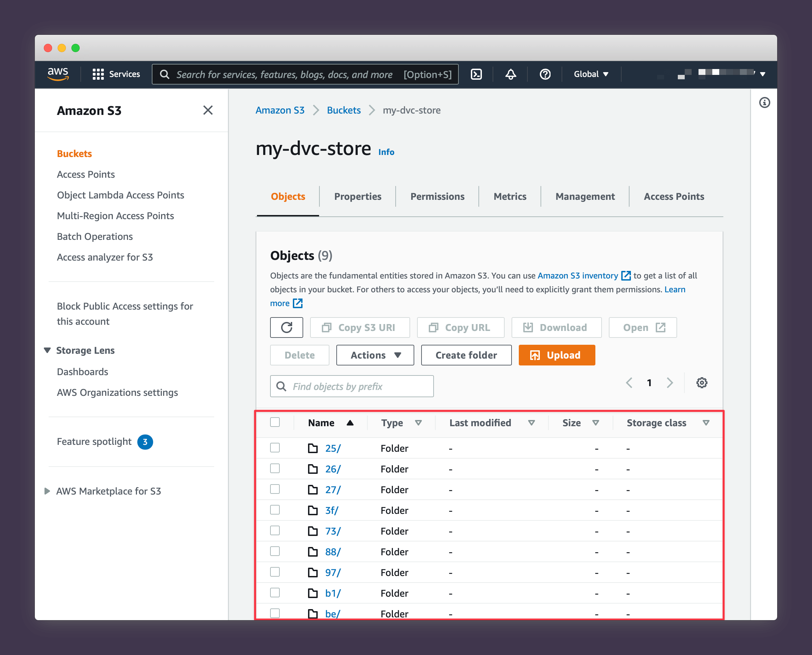Image resolution: width=812 pixels, height=655 pixels.
Task: Open the table preferences gear
Action: click(702, 383)
